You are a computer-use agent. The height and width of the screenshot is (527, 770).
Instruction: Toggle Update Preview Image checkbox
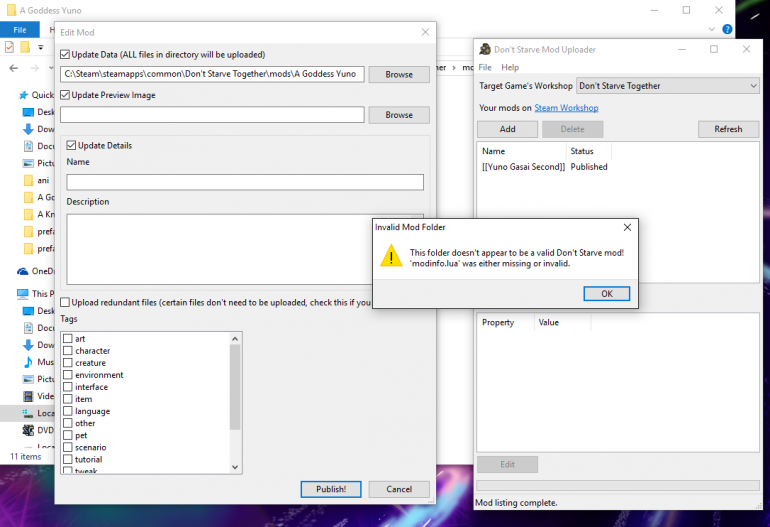[65, 95]
